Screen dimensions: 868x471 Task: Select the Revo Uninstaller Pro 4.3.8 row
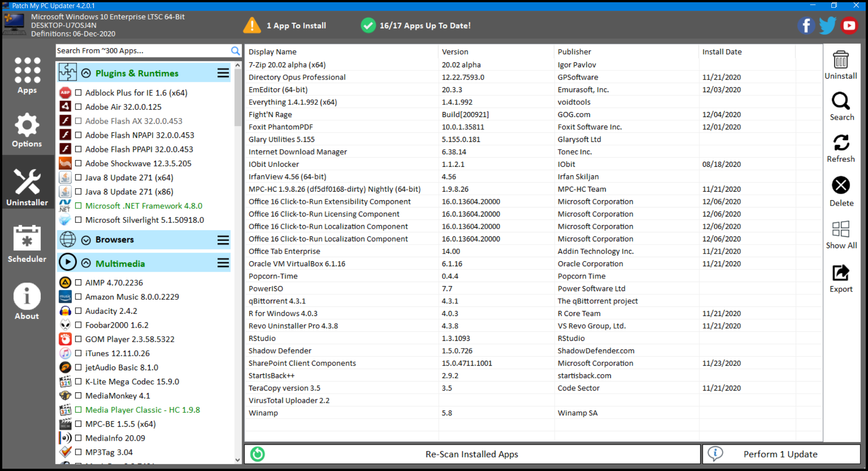pos(533,326)
